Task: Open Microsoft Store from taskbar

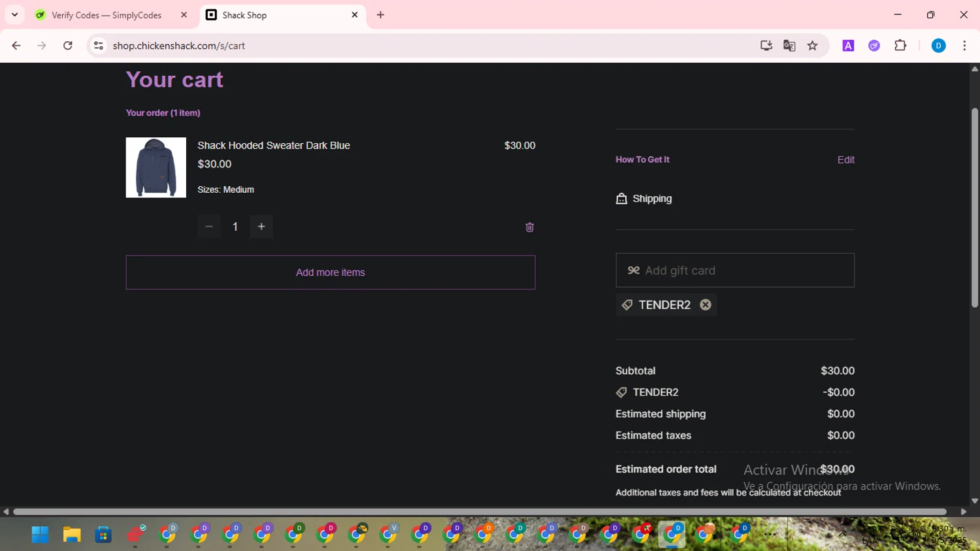Action: (x=103, y=535)
